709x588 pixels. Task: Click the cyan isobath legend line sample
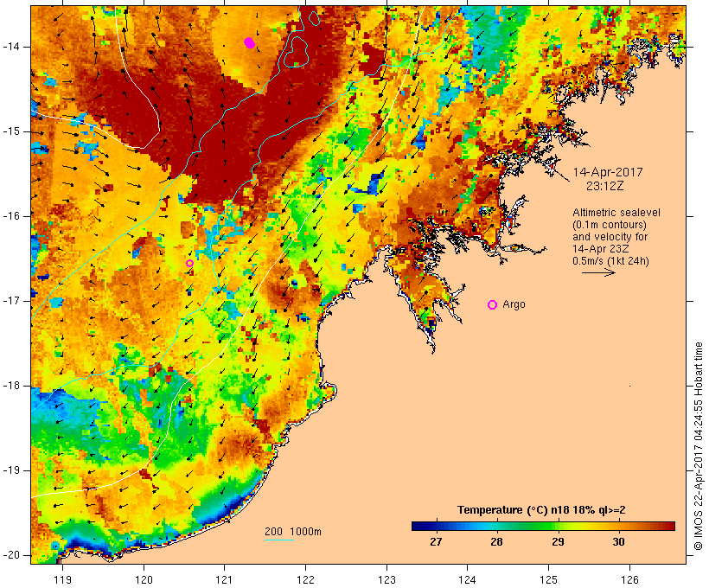point(279,540)
